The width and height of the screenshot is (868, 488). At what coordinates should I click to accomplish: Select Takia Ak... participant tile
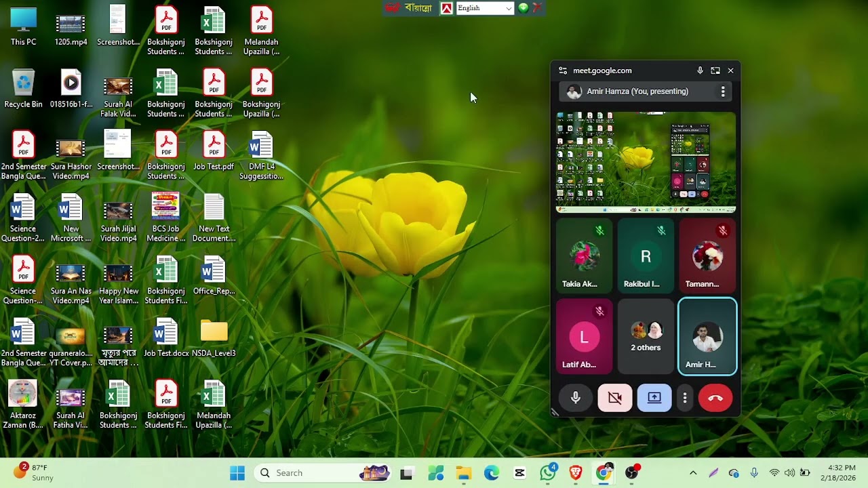pyautogui.click(x=584, y=256)
